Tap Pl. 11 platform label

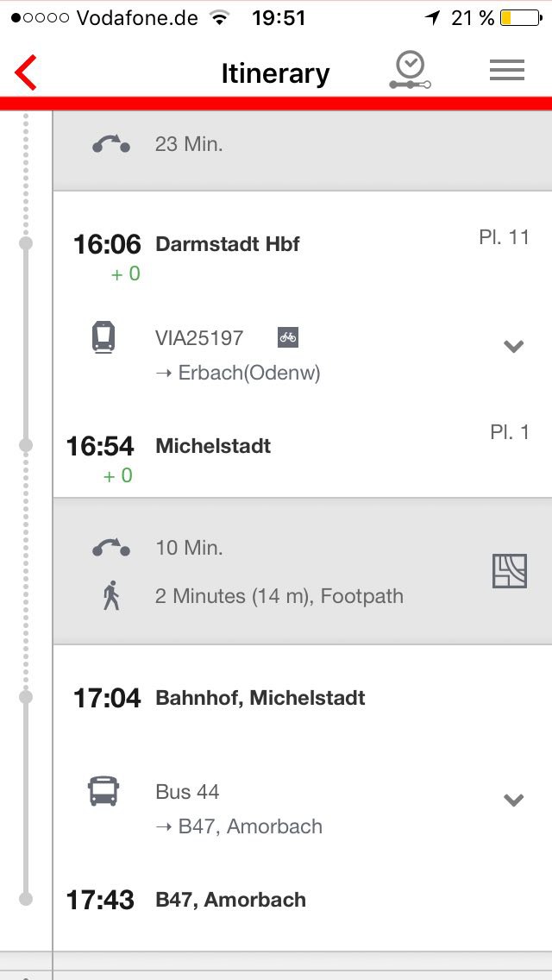click(504, 237)
